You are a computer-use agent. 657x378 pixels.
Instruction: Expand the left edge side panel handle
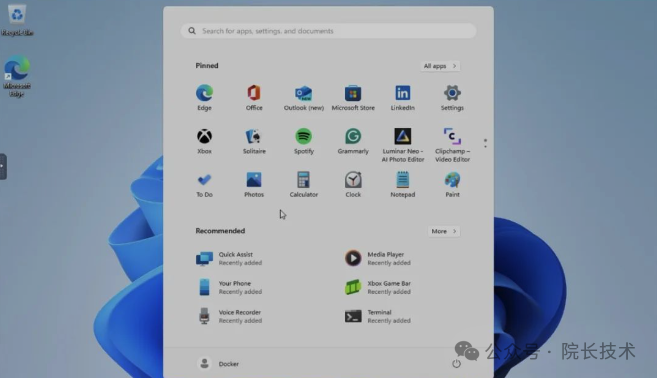pos(3,166)
